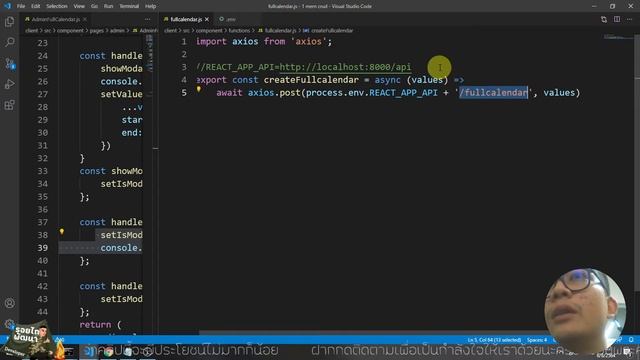
Task: Open the Help menu
Action: click(x=151, y=6)
